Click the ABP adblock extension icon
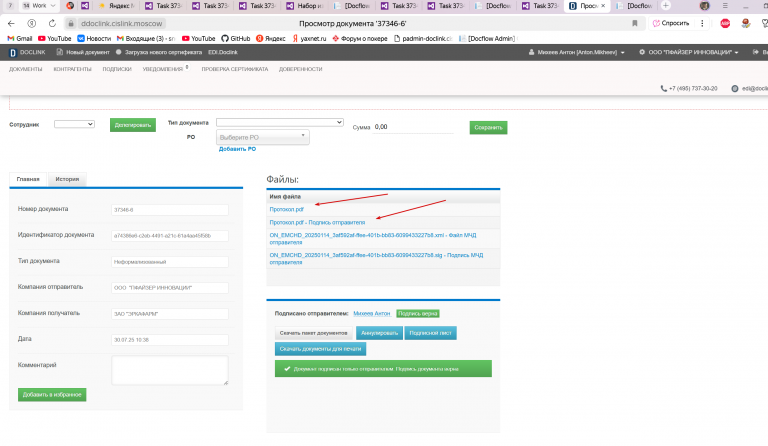 (x=725, y=23)
